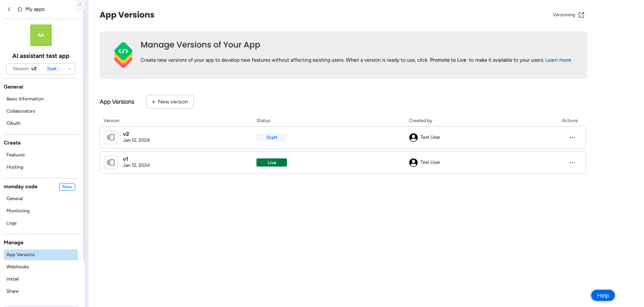Viewport: 644px width, 307px height.
Task: Open the actions menu for version v2
Action: 572,137
